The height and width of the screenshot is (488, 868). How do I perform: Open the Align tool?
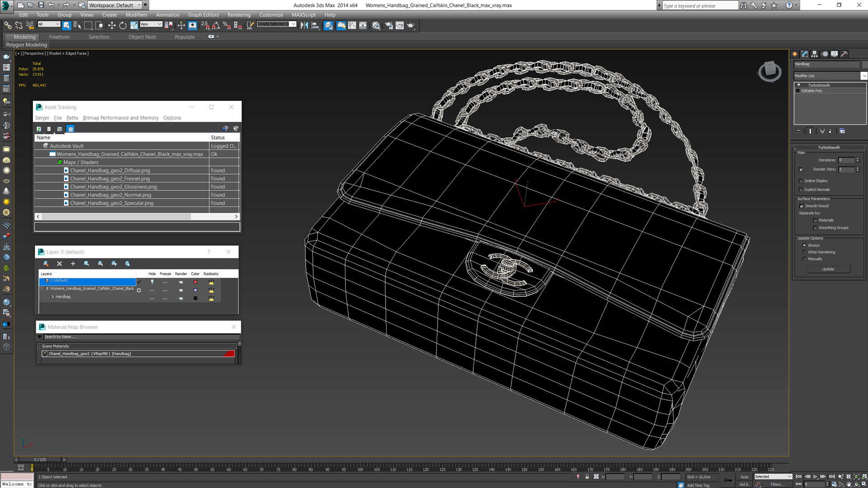click(316, 25)
